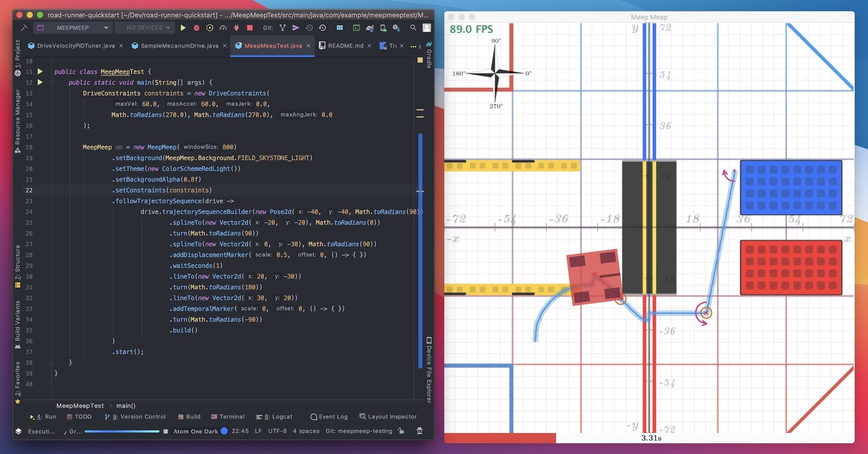This screenshot has height=454, width=868.
Task: Click the run gutter arrow beside class MeepMeepTest
Action: [40, 71]
